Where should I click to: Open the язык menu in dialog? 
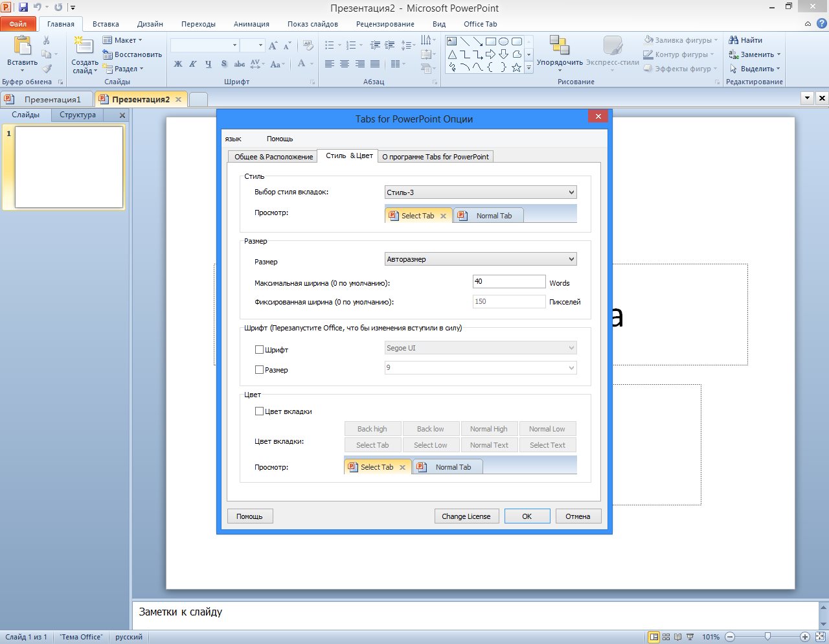[233, 139]
